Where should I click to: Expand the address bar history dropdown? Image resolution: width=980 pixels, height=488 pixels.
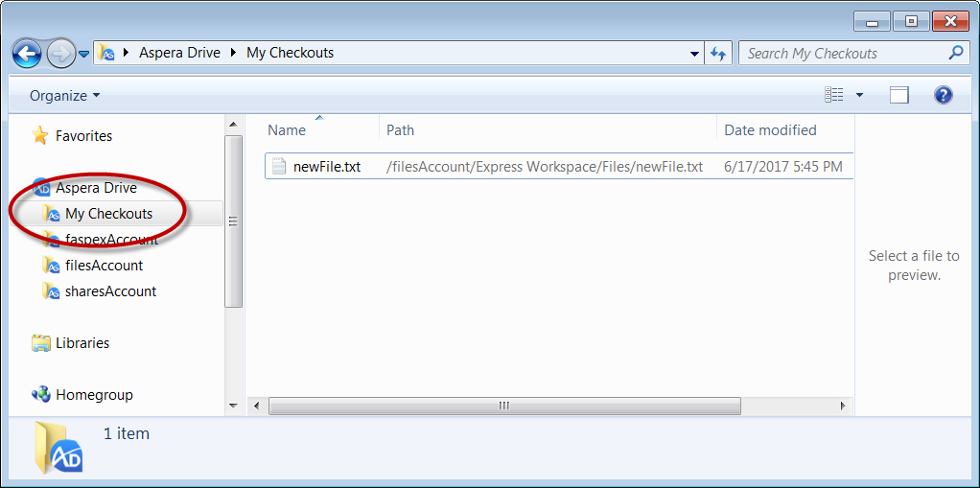coord(695,54)
